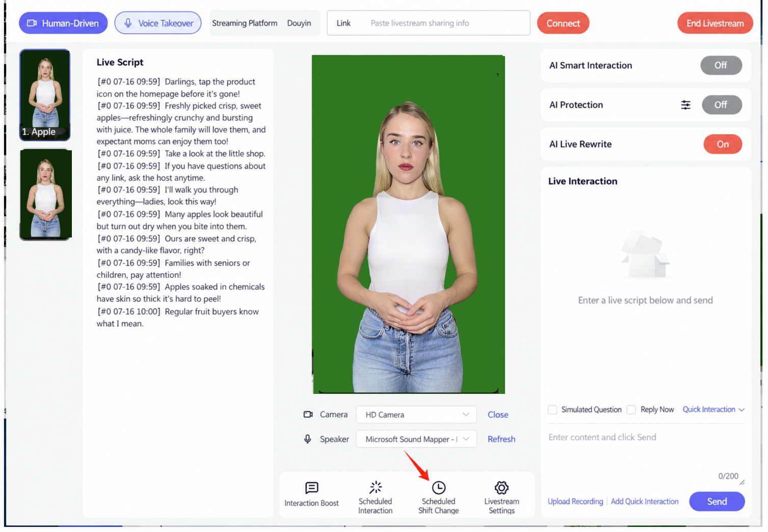
Task: Select the second unlabeled avatar thumbnail
Action: click(45, 194)
